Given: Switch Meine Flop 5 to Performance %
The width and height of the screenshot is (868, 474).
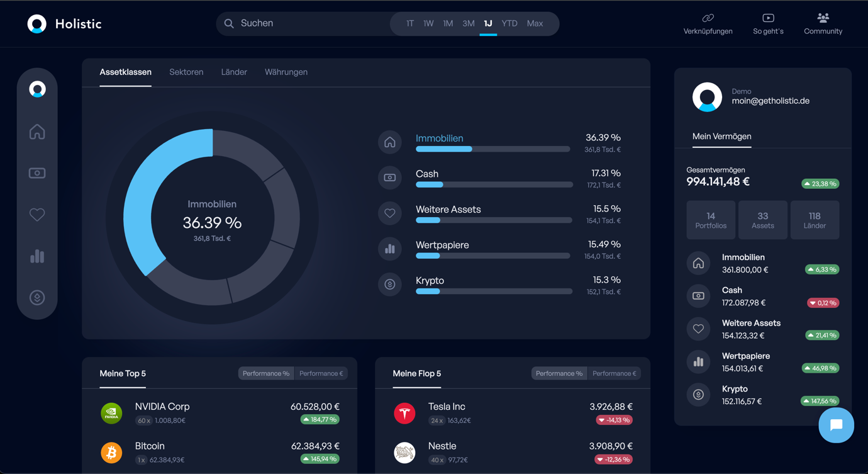Looking at the screenshot, I should pyautogui.click(x=559, y=373).
